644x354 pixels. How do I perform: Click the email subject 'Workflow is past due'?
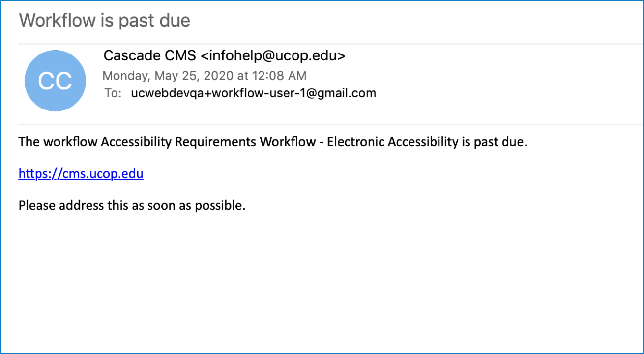[x=104, y=21]
